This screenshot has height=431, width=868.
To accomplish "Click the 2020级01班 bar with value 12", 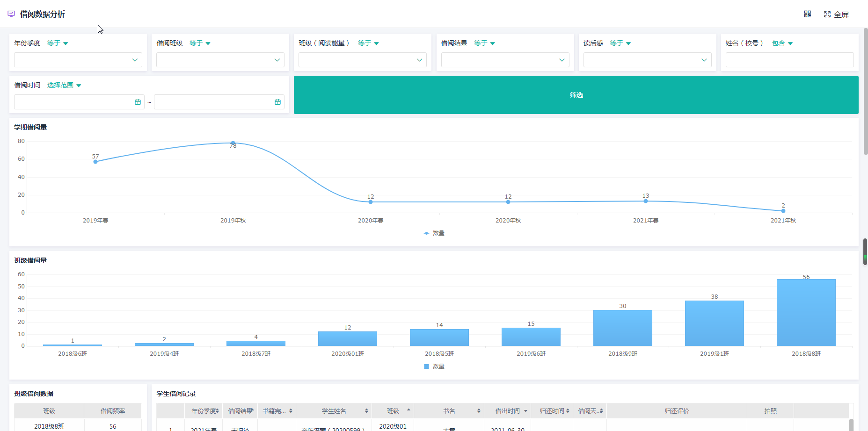I will (x=347, y=339).
